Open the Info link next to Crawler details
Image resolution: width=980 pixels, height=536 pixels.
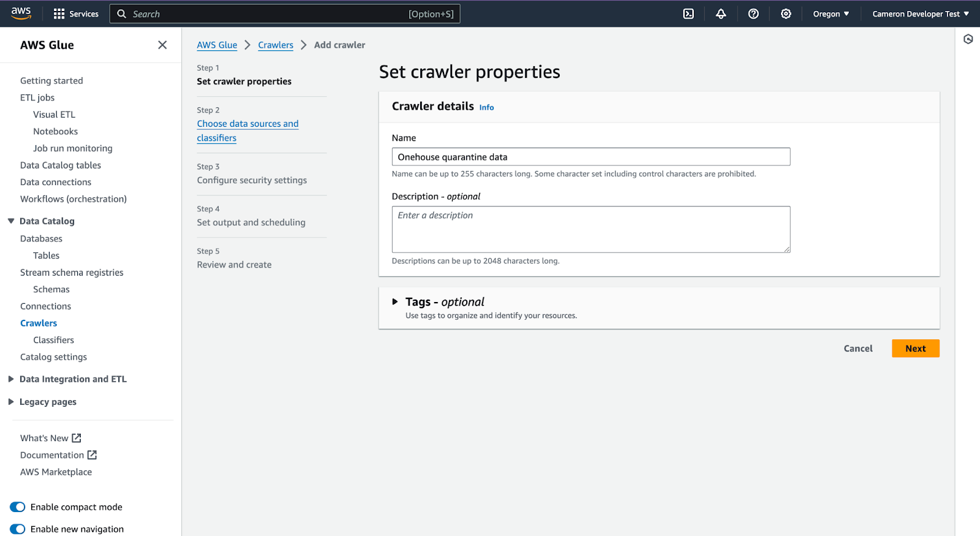[486, 107]
